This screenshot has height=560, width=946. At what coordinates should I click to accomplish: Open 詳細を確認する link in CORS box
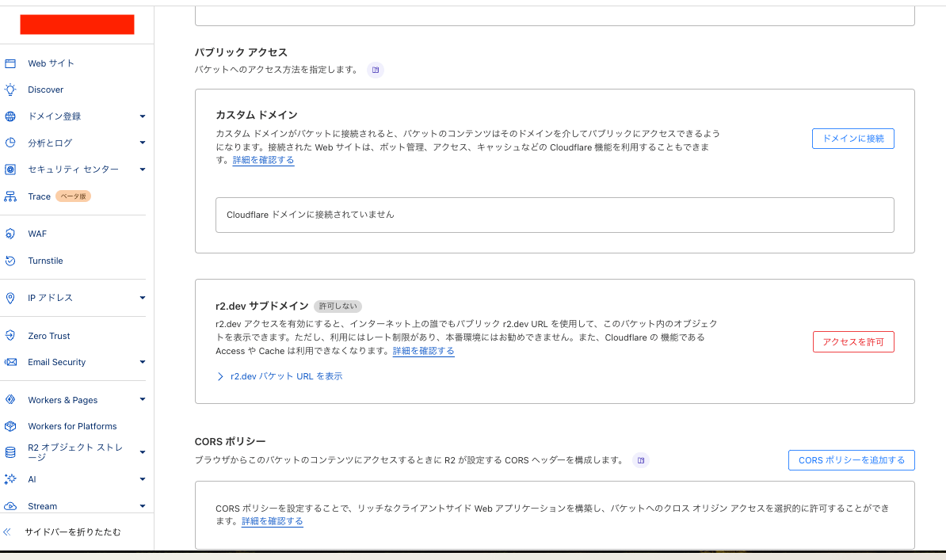(x=272, y=521)
